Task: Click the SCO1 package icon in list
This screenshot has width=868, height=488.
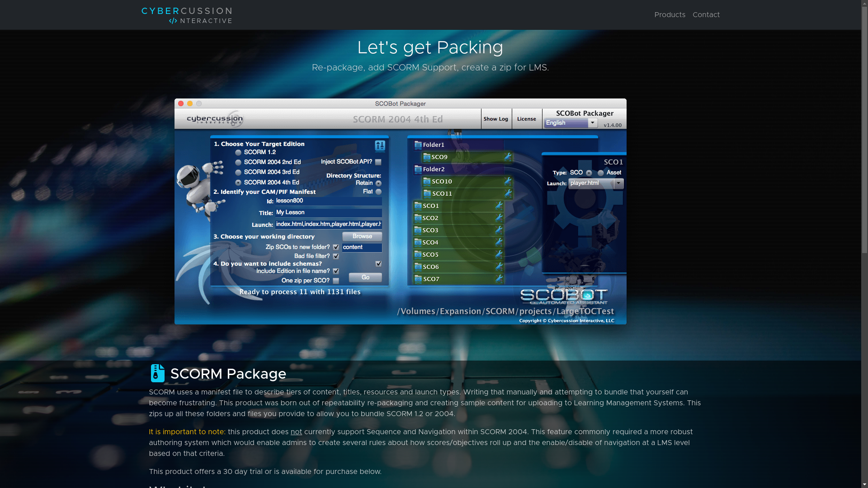Action: 418,206
